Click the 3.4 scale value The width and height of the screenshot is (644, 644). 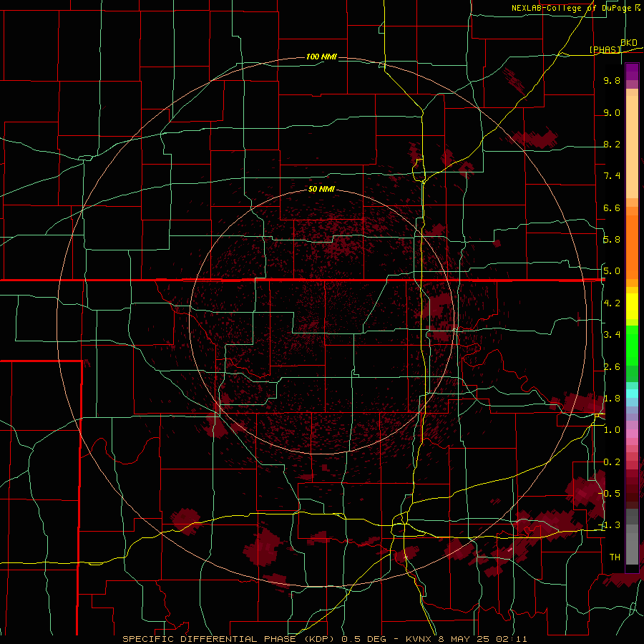point(612,335)
